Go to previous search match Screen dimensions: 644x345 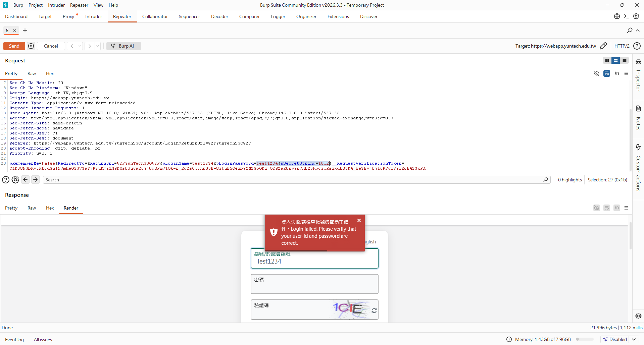click(x=26, y=180)
